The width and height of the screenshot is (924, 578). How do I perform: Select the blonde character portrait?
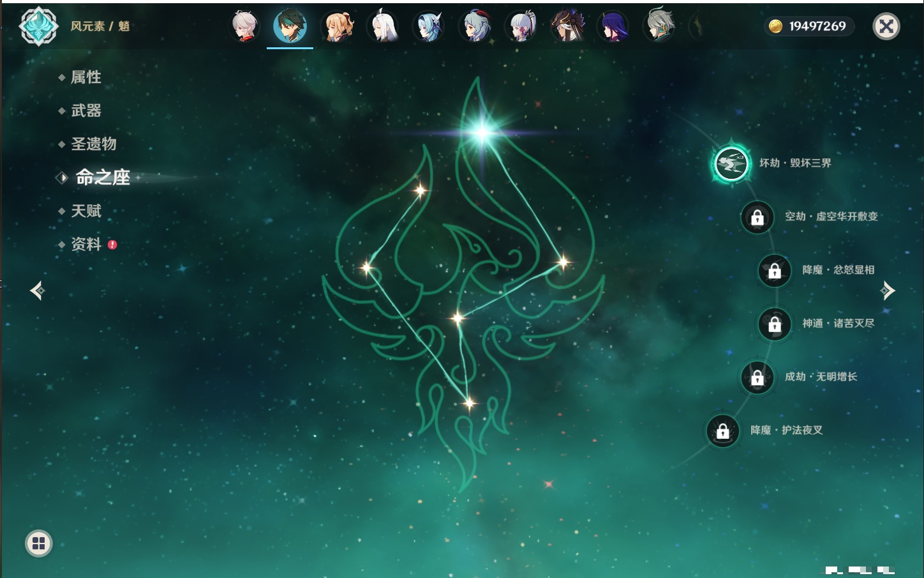point(337,26)
